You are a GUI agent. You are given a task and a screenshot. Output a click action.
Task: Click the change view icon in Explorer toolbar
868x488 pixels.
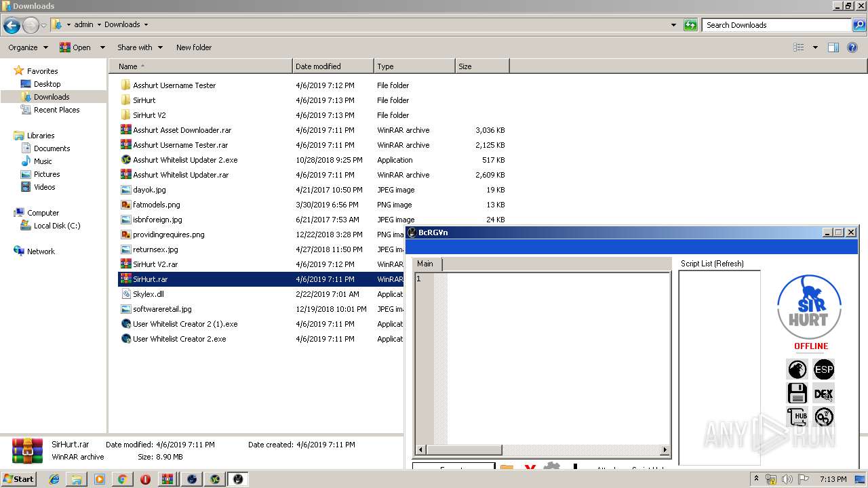[x=799, y=47]
